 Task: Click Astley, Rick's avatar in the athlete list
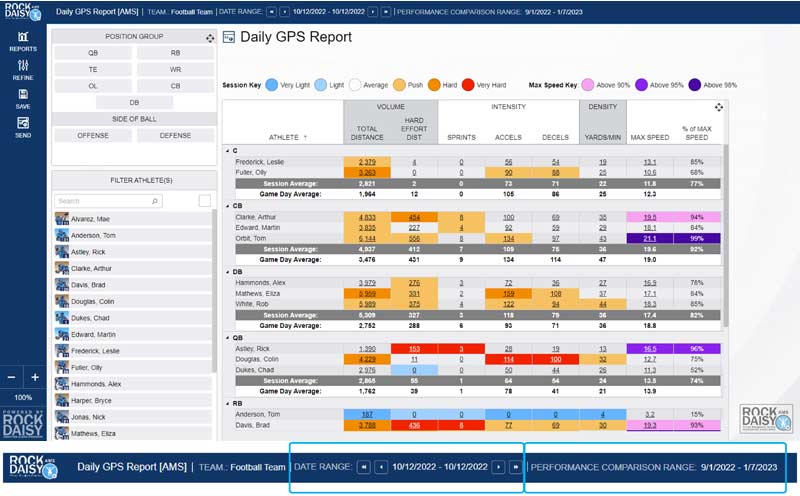pyautogui.click(x=62, y=252)
